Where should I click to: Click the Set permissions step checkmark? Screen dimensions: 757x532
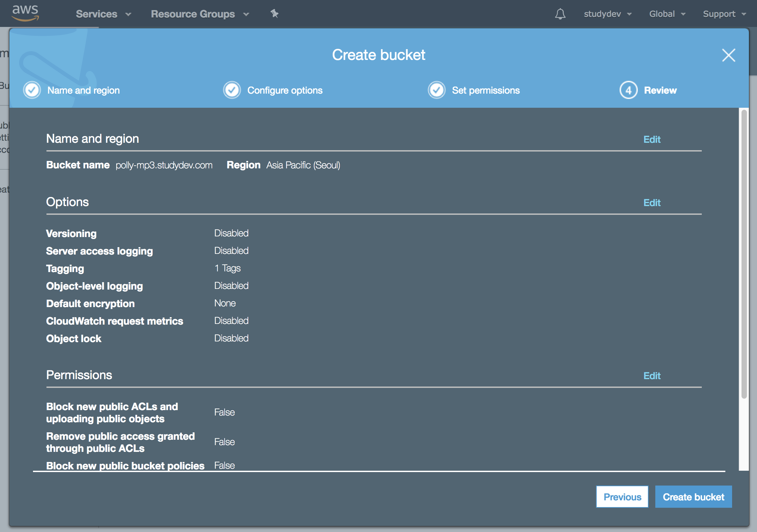[x=436, y=90]
